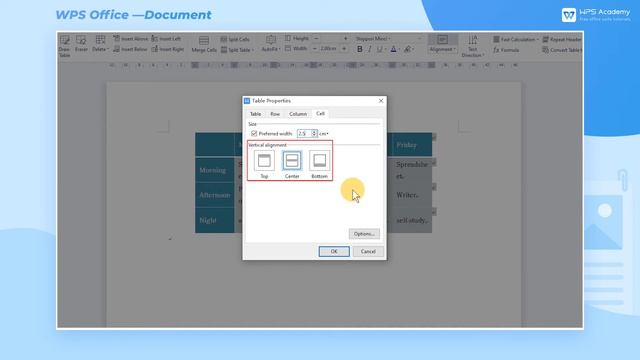
Task: Click the Options... button
Action: click(364, 234)
